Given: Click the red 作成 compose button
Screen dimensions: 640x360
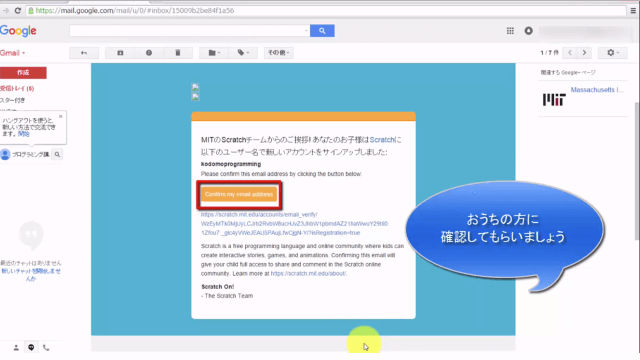Looking at the screenshot, I should (23, 73).
